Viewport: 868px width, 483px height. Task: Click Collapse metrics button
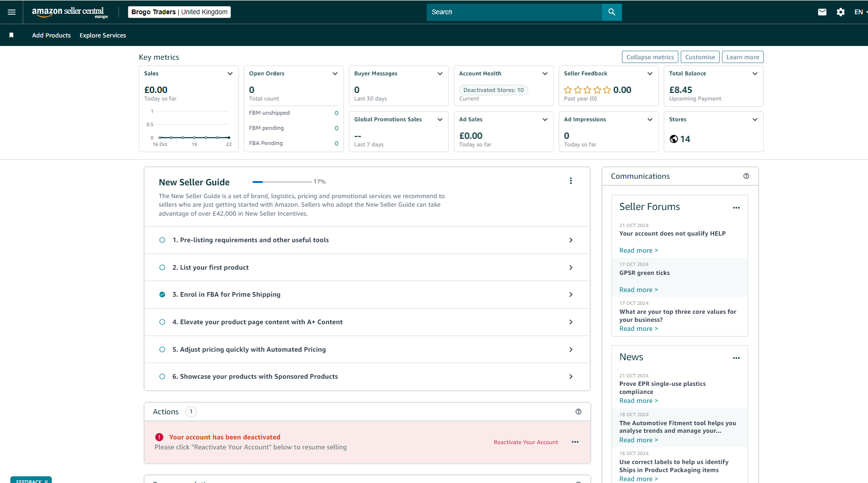coord(650,57)
